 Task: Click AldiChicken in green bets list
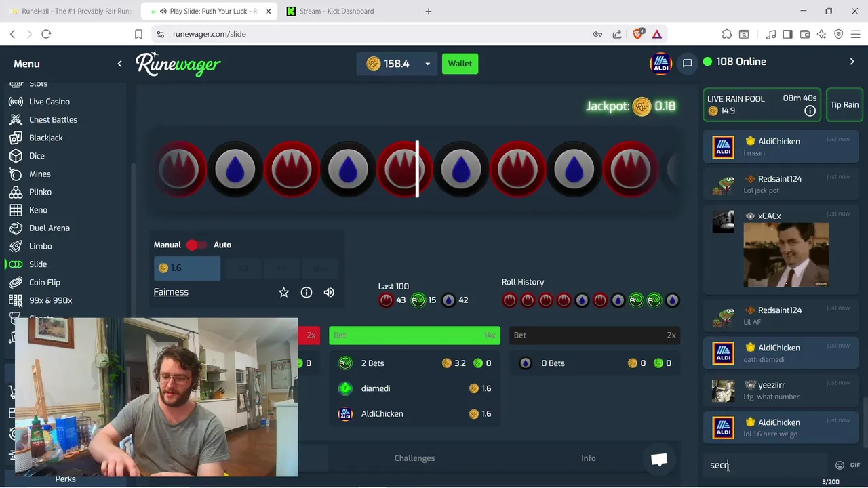tap(382, 413)
